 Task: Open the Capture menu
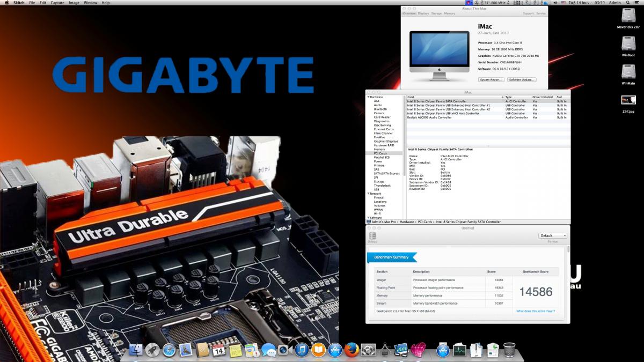[x=57, y=3]
